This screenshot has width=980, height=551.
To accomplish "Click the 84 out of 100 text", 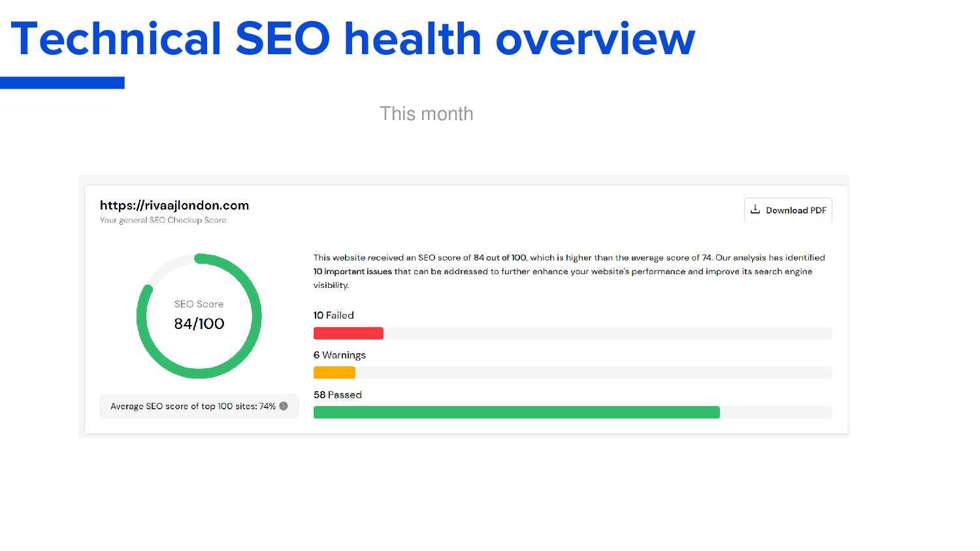I will click(500, 258).
